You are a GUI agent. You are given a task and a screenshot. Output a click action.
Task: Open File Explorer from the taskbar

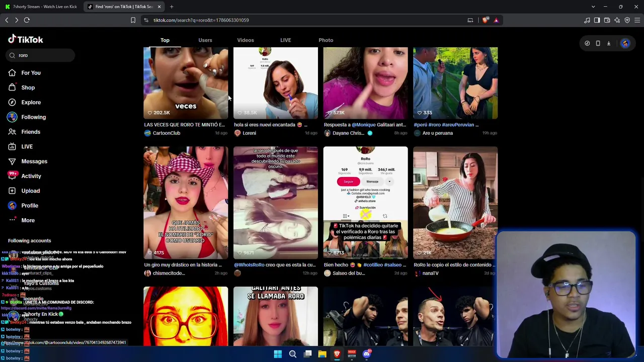[x=322, y=354]
